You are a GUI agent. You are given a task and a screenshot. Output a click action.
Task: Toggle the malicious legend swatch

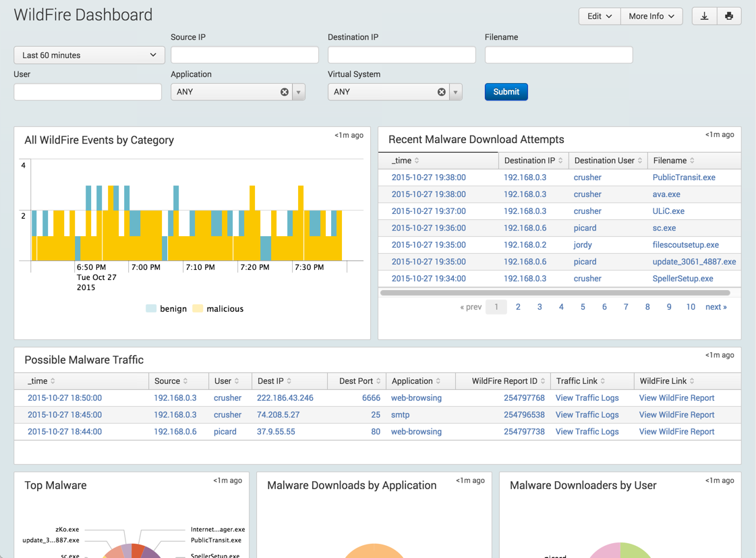click(x=197, y=308)
